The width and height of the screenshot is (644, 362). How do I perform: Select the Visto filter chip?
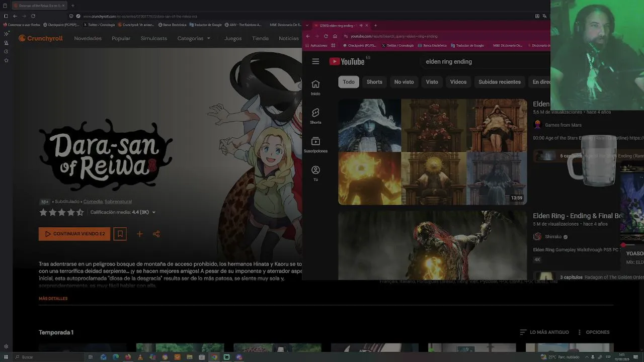point(432,82)
